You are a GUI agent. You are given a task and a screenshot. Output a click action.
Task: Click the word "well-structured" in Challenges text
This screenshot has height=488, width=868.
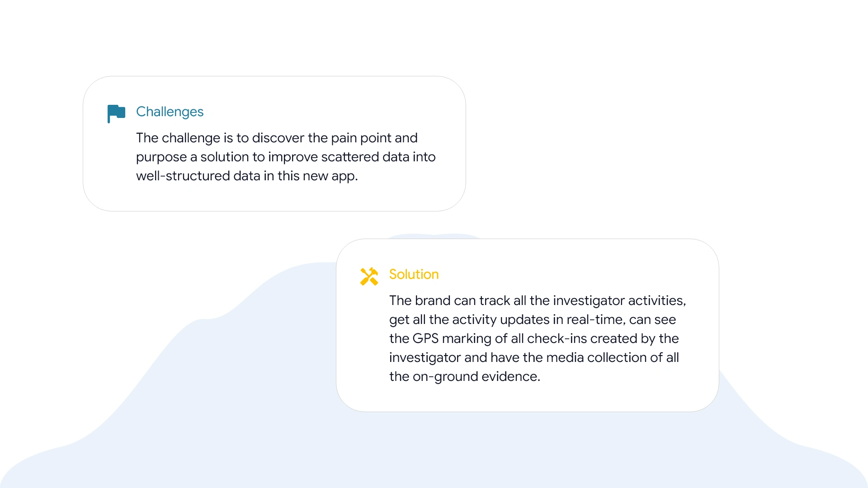click(183, 176)
